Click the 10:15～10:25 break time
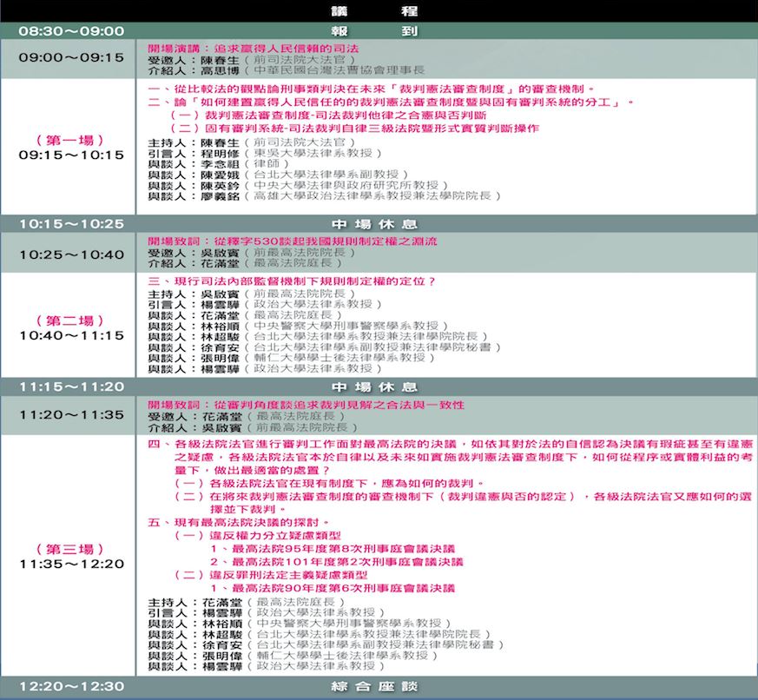 tap(72, 223)
